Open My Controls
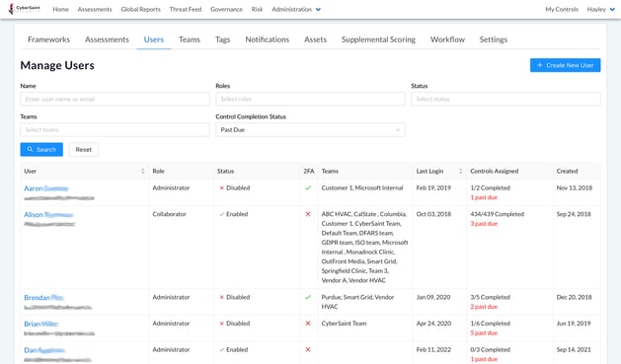Image resolution: width=621 pixels, height=364 pixels. click(x=562, y=9)
